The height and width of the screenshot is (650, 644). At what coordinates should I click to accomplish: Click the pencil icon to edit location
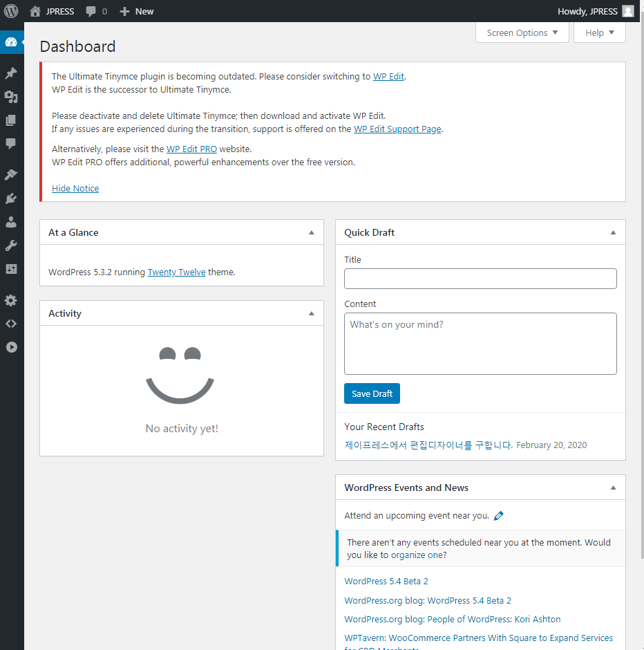(499, 515)
